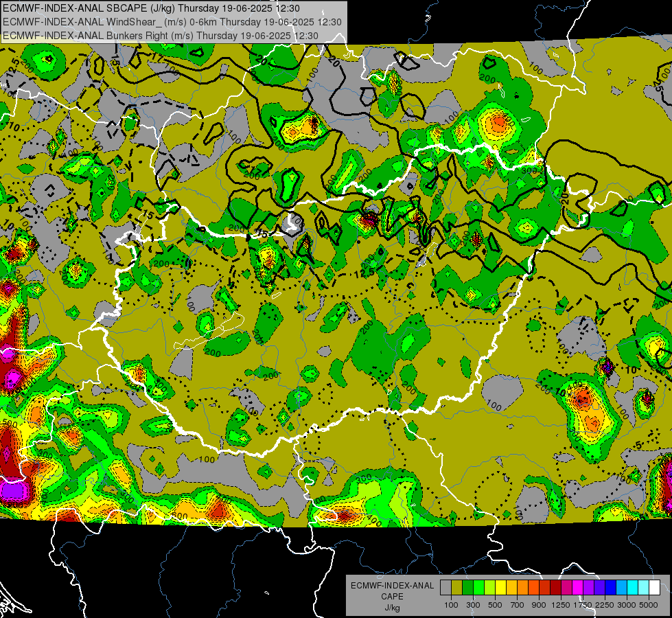672x618 pixels.
Task: Select the amber legend swatch
Action: pyautogui.click(x=511, y=588)
